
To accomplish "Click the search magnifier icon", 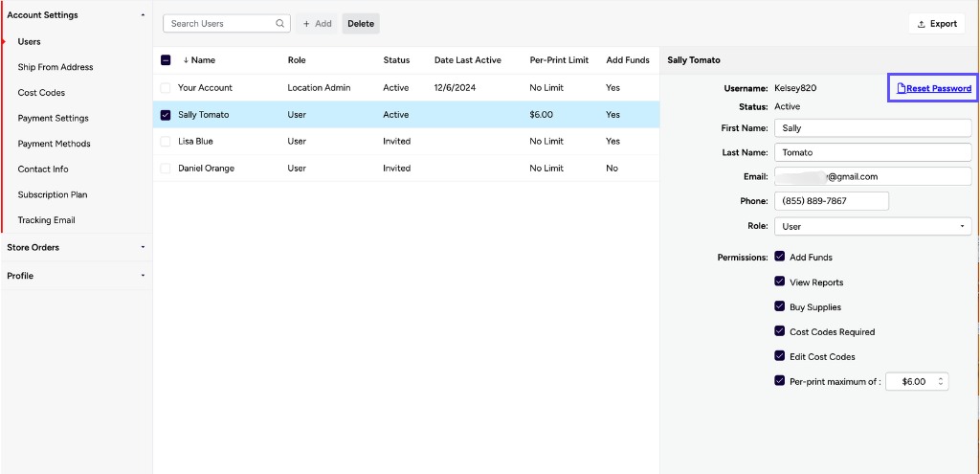I will pyautogui.click(x=279, y=24).
